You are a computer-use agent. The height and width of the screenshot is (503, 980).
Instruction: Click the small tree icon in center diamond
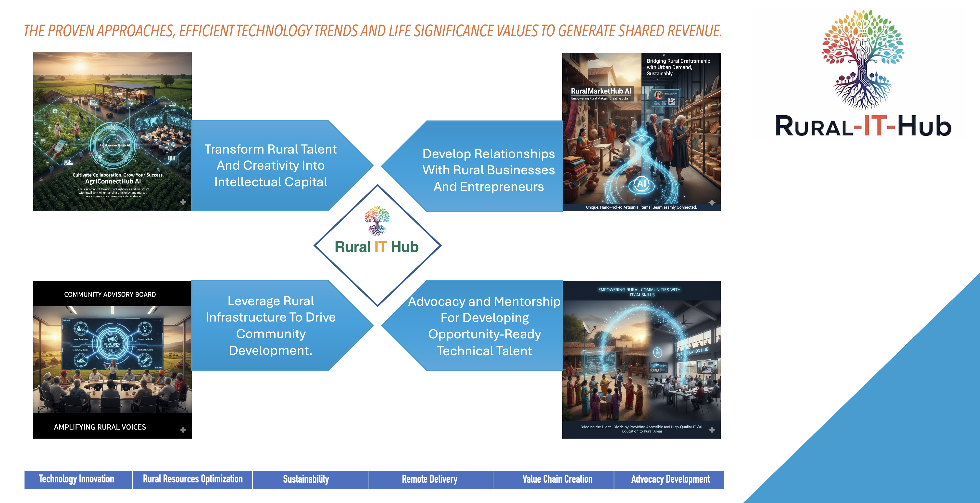click(x=377, y=221)
